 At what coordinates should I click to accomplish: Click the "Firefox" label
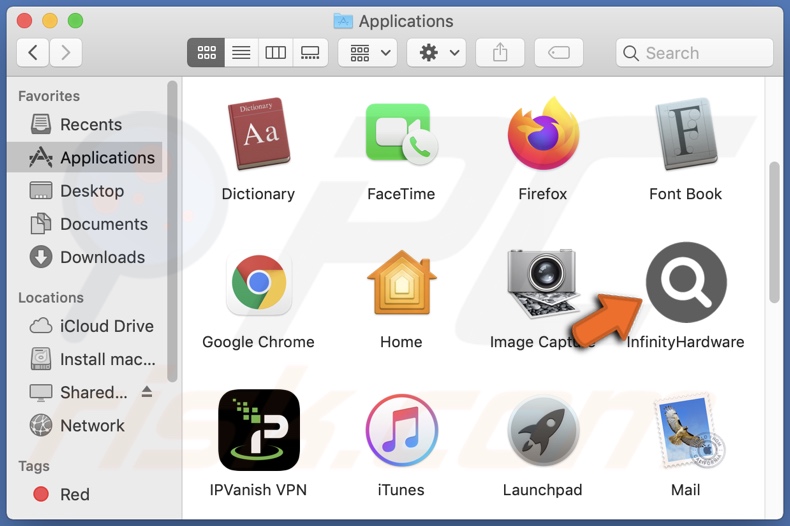[543, 194]
